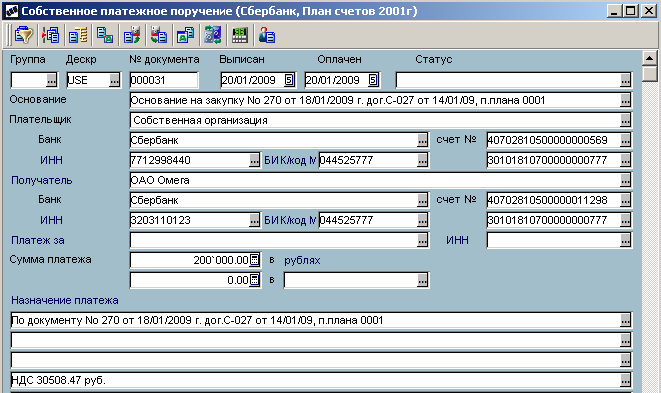
Task: Click the рублях currency link
Action: tap(302, 260)
